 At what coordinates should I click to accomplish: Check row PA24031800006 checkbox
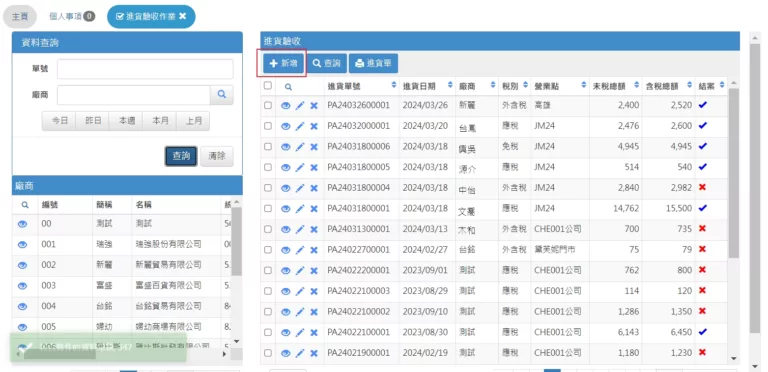267,146
